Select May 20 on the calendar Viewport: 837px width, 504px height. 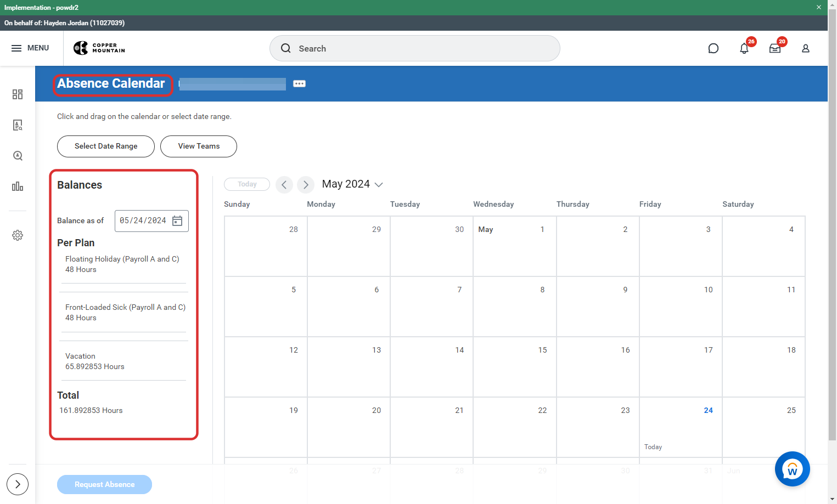click(349, 427)
